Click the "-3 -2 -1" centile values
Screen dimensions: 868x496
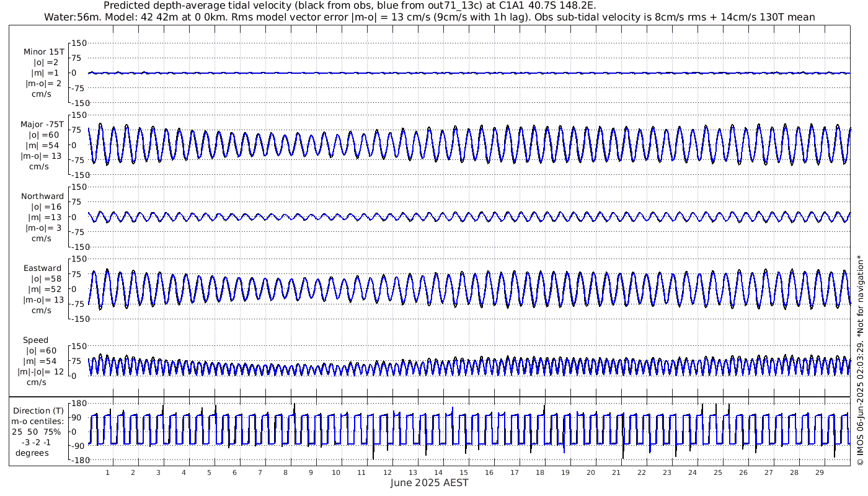[x=36, y=443]
